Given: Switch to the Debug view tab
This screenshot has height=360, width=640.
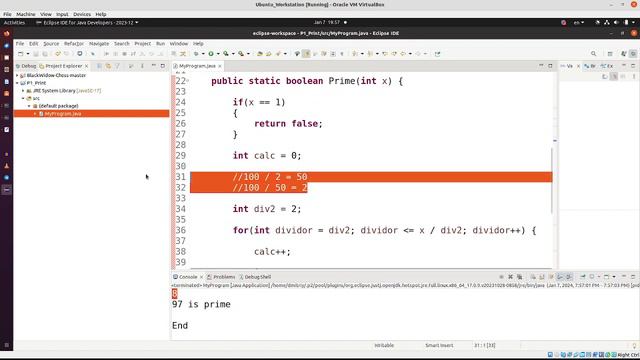Looking at the screenshot, I should pos(26,66).
